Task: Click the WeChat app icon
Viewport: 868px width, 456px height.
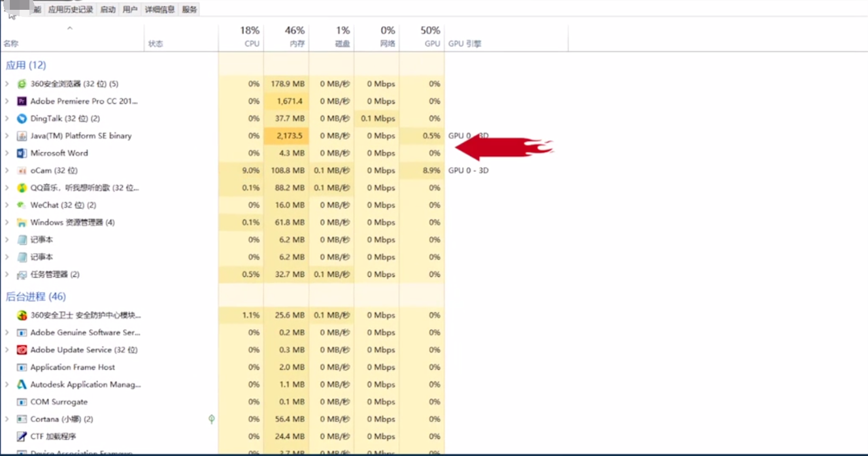Action: point(22,205)
